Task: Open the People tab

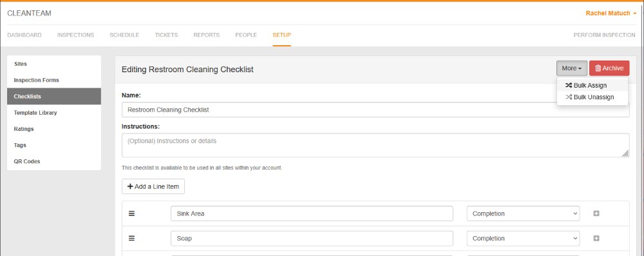Action: [246, 35]
